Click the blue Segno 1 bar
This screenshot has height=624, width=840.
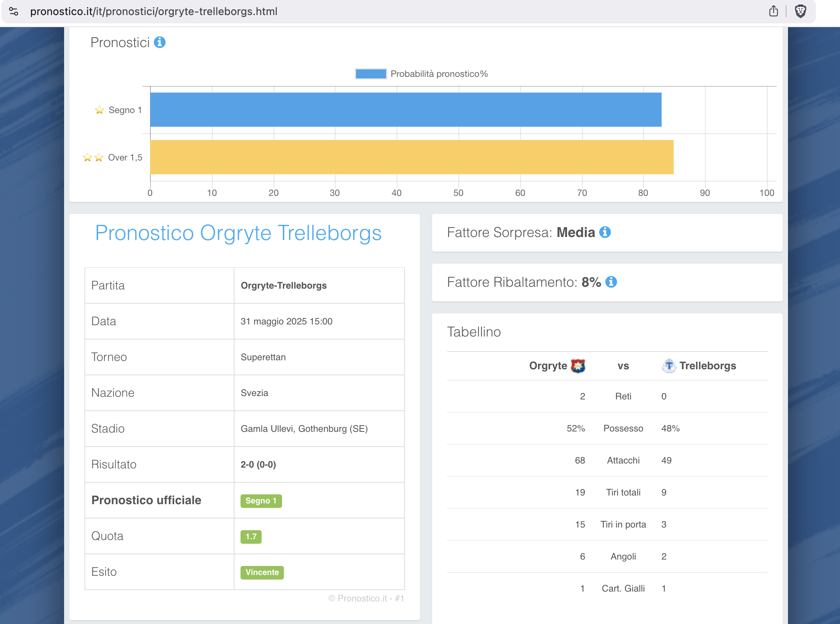(x=405, y=110)
